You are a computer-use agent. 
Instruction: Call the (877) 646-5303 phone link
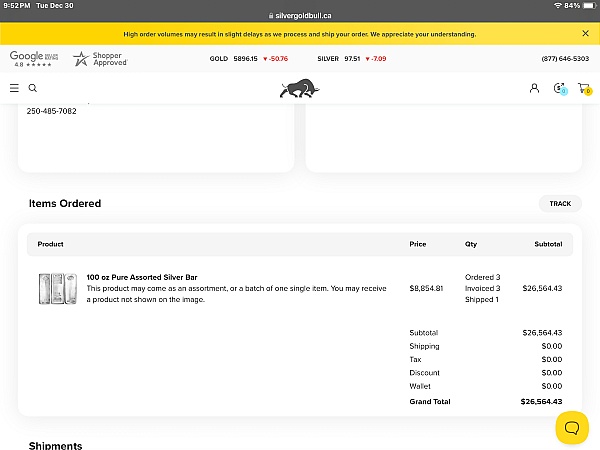click(x=565, y=59)
